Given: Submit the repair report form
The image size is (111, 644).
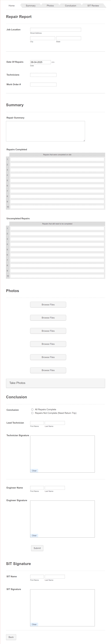Looking at the screenshot, I should coord(37,548).
